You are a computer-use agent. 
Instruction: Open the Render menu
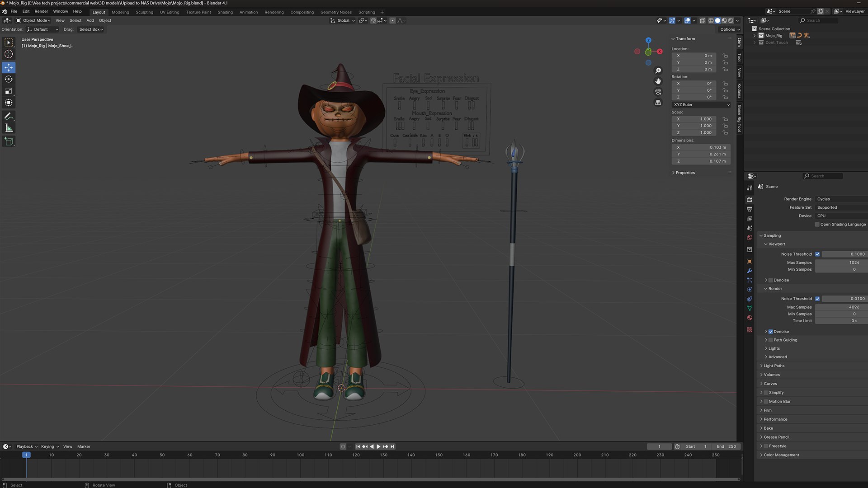[41, 11]
